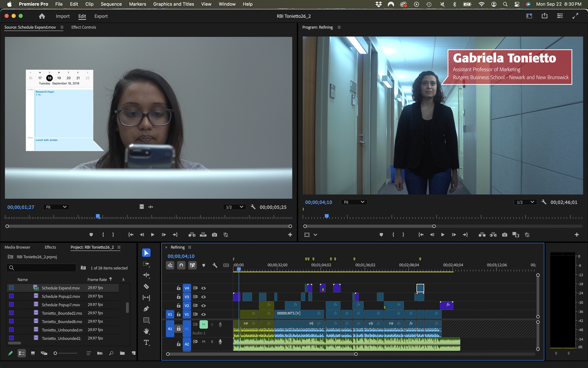
Task: Switch to the Effect Controls tab
Action: coord(83,27)
